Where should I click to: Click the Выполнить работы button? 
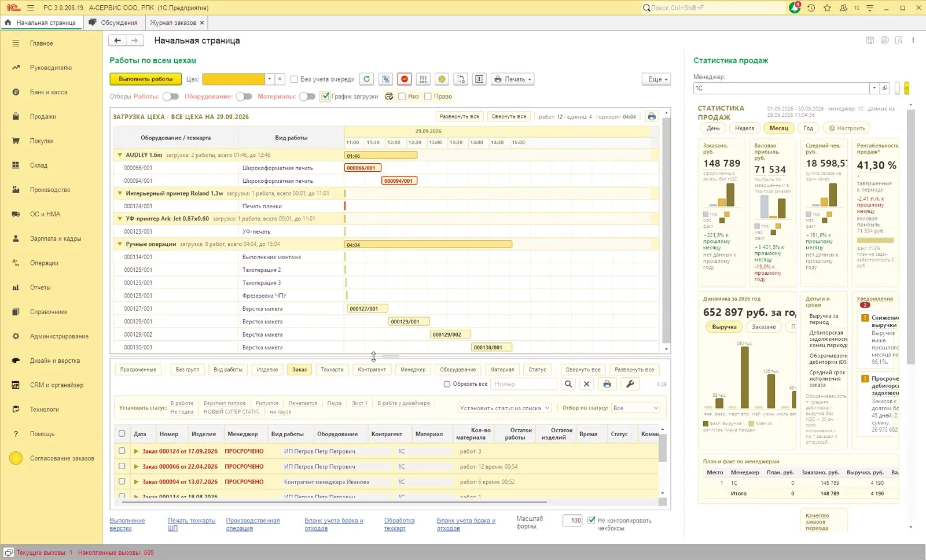coord(146,79)
